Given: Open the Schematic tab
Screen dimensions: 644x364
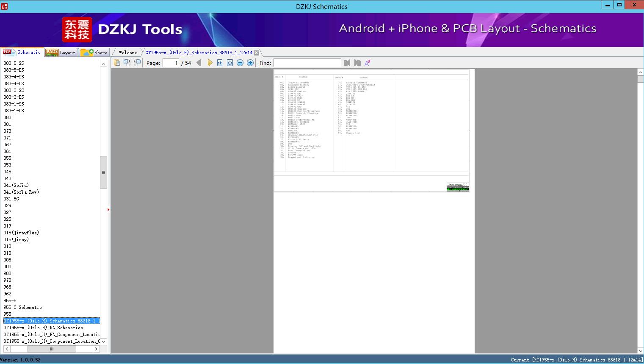Looking at the screenshot, I should click(22, 52).
